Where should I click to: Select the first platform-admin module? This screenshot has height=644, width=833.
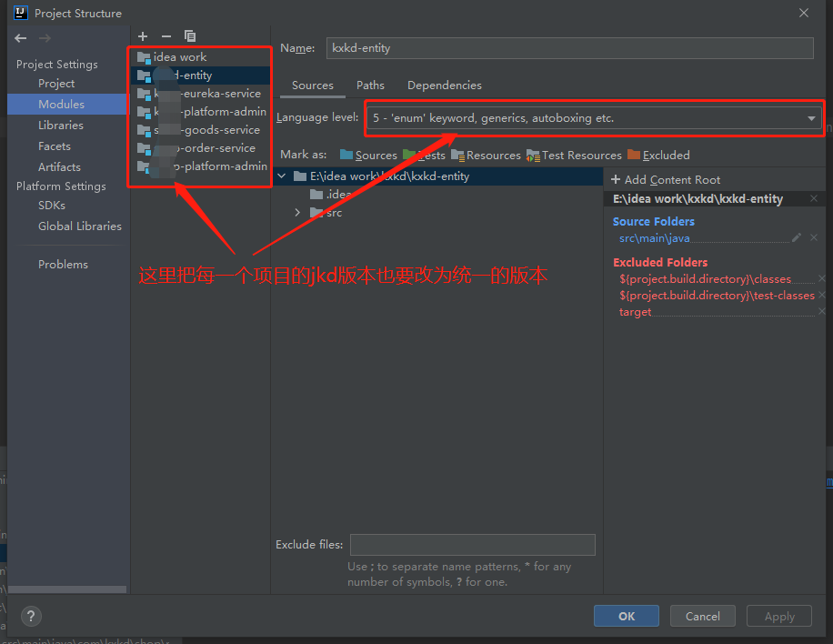201,112
